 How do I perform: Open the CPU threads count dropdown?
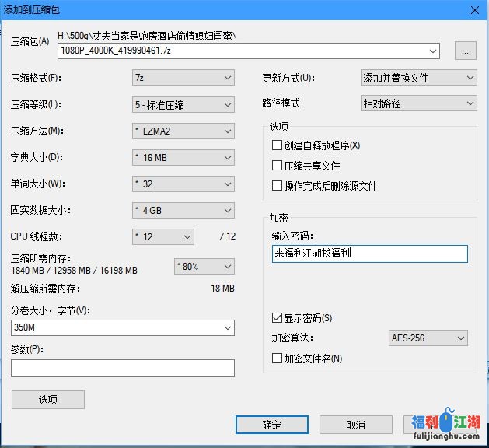coord(163,236)
